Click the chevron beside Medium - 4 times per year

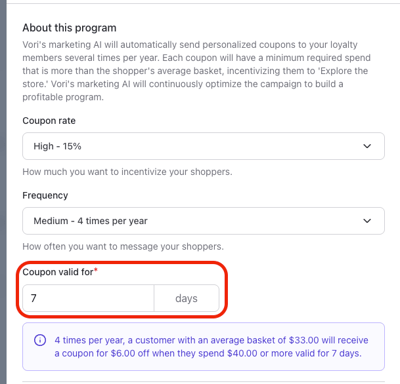pos(367,221)
